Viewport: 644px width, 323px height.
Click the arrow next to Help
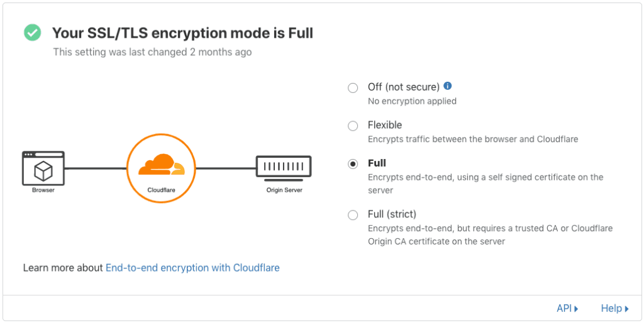627,309
